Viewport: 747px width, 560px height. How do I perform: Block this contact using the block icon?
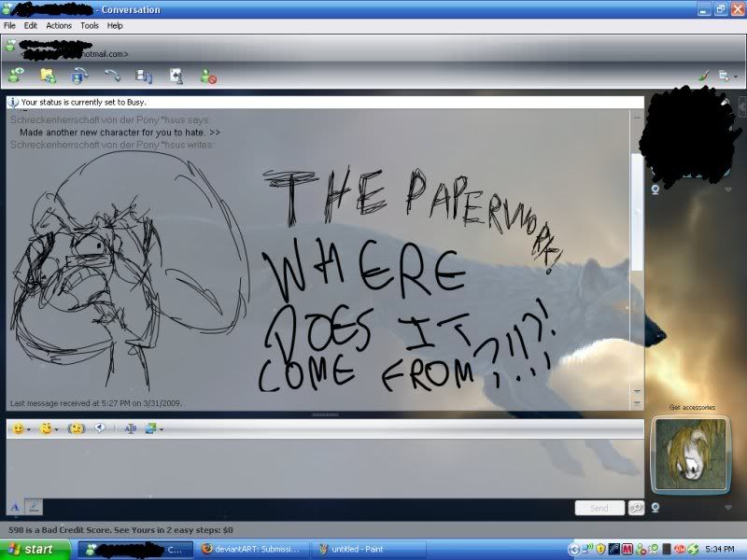tap(208, 77)
